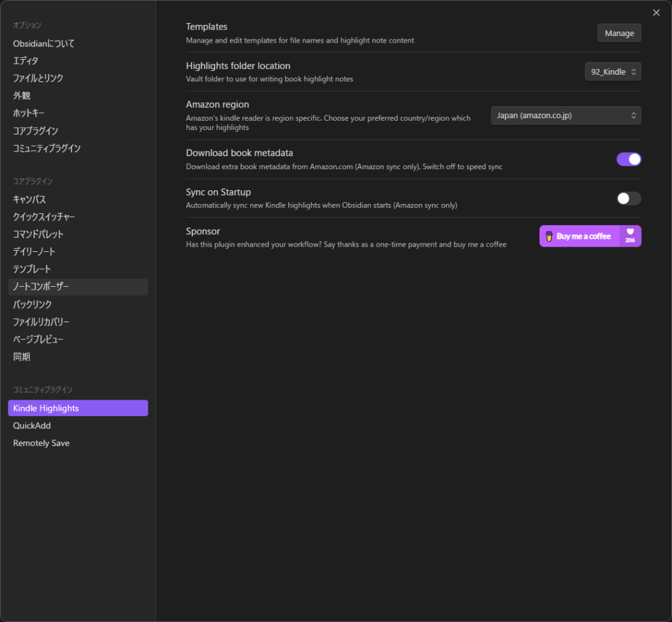This screenshot has height=622, width=672.
Task: Open the コアプラグイン settings tab
Action: tap(78, 131)
